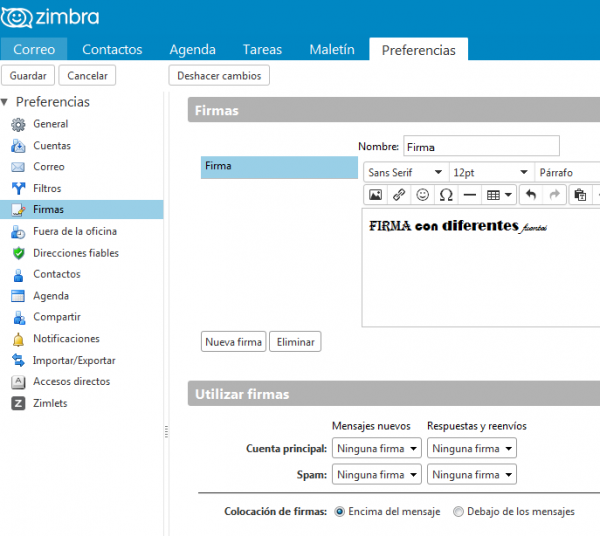Collapse the Preferencias tree

point(5,102)
